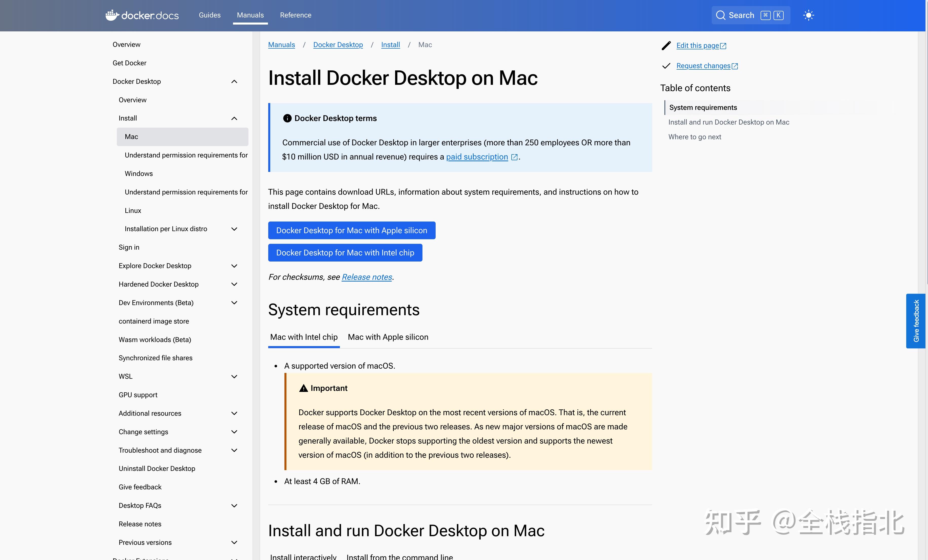Screen dimensions: 928x560
Task: Click the pencil icon beside Edit this page
Action: coord(666,46)
